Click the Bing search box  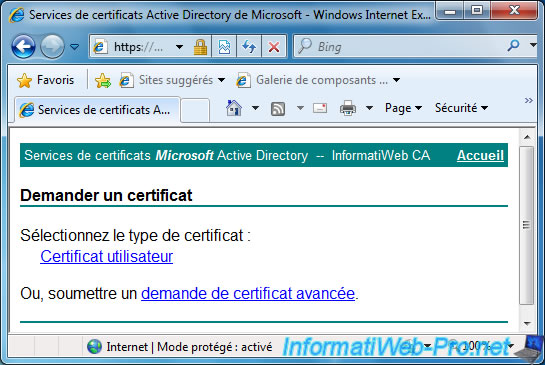click(x=400, y=46)
